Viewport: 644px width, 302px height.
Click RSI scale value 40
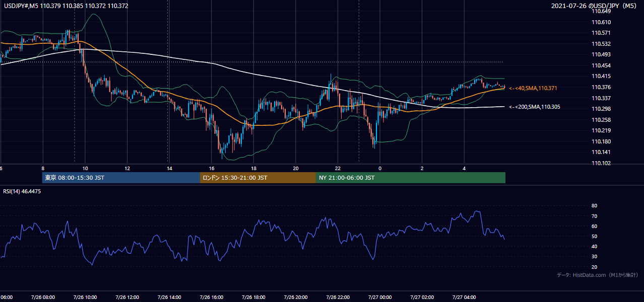594,246
